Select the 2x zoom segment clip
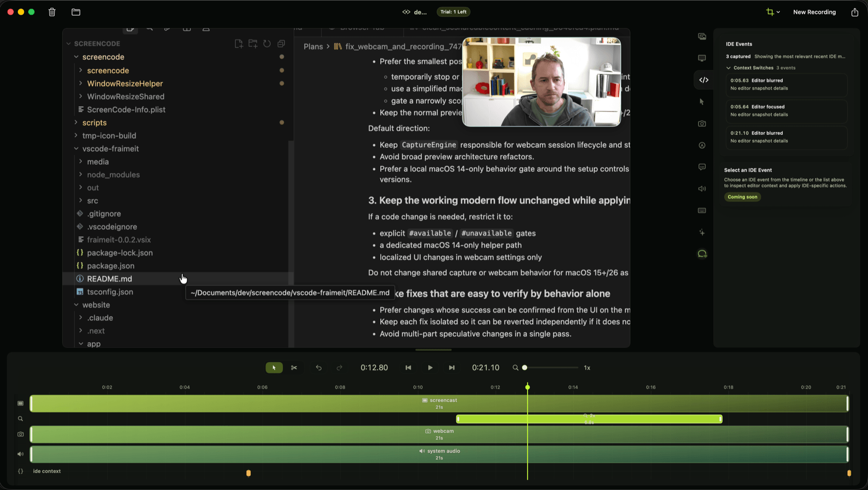 [x=589, y=419]
